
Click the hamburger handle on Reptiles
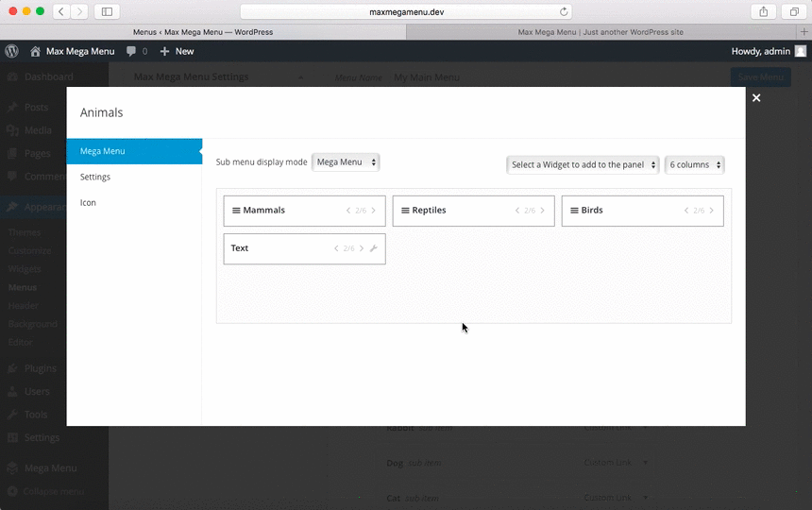[405, 211]
